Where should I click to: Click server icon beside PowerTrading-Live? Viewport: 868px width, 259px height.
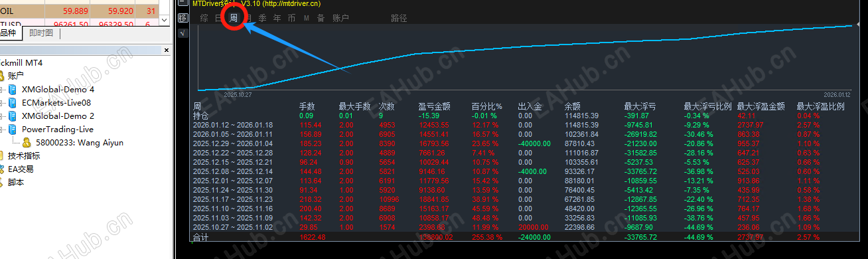(13, 129)
